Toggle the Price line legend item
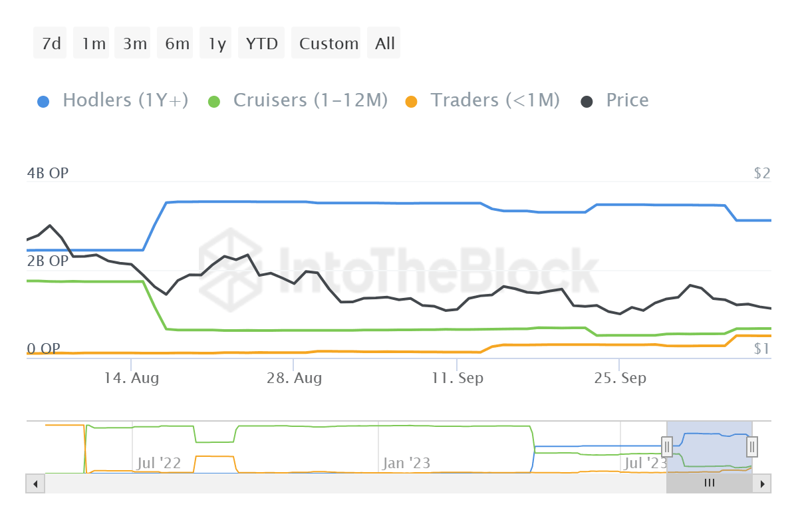Image resolution: width=798 pixels, height=532 pixels. (626, 100)
